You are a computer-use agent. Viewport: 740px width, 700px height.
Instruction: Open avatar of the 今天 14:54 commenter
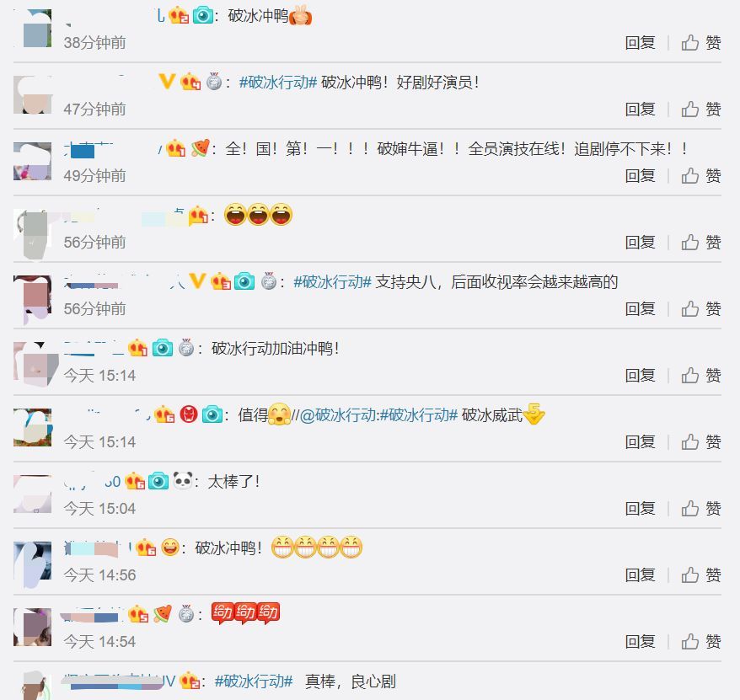click(x=33, y=627)
